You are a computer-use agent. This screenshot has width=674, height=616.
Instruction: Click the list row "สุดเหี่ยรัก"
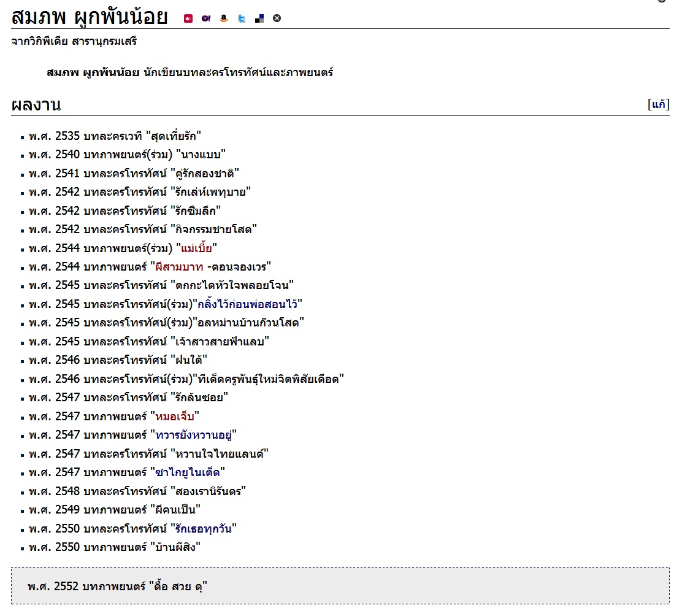[115, 136]
